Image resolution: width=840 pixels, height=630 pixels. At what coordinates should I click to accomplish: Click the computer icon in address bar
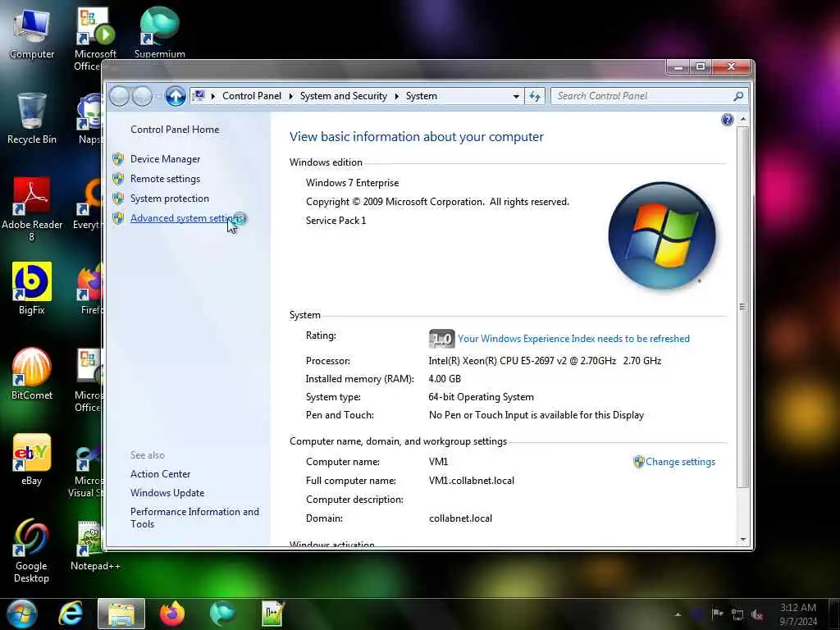[199, 96]
